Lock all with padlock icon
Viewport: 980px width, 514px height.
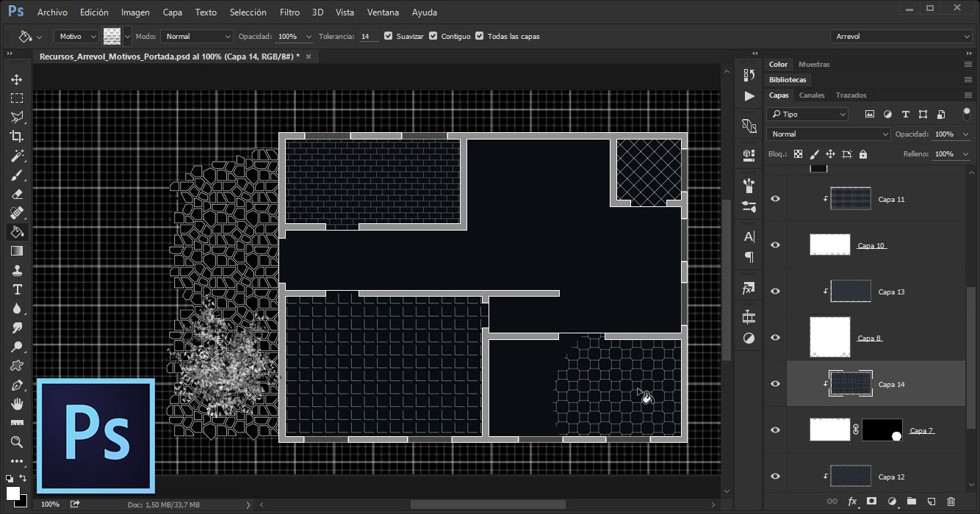tap(862, 154)
